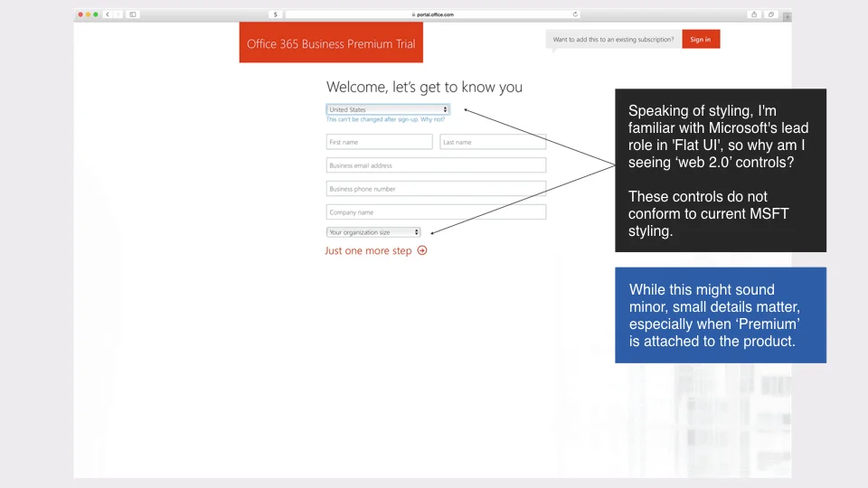
Task: Select the Business phone number field
Action: tap(436, 189)
